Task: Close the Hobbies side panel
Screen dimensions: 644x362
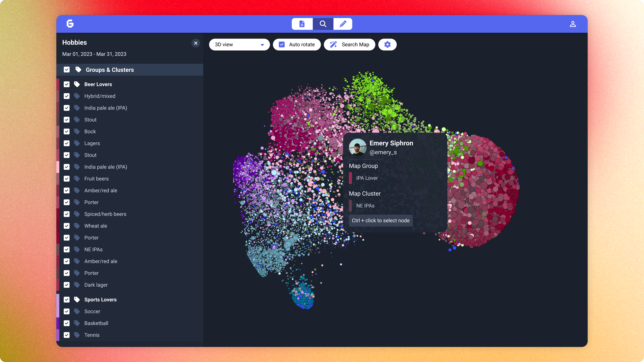Action: coord(196,43)
